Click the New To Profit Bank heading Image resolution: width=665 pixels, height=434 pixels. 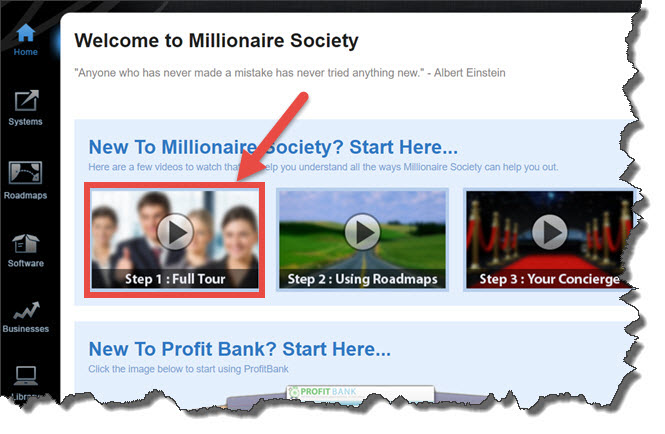pos(240,349)
